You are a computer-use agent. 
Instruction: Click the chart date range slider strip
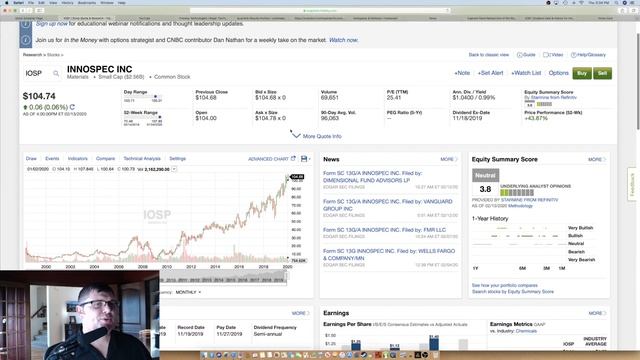pyautogui.click(x=223, y=277)
